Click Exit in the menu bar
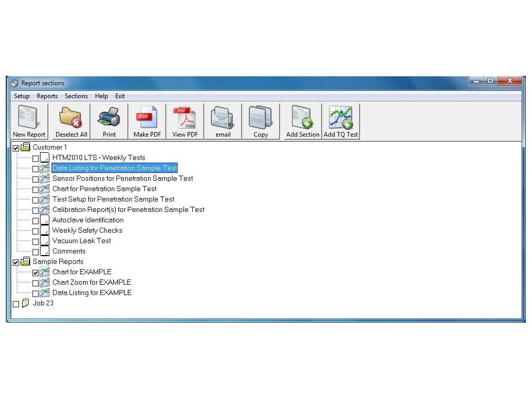The image size is (532, 399). pyautogui.click(x=120, y=96)
